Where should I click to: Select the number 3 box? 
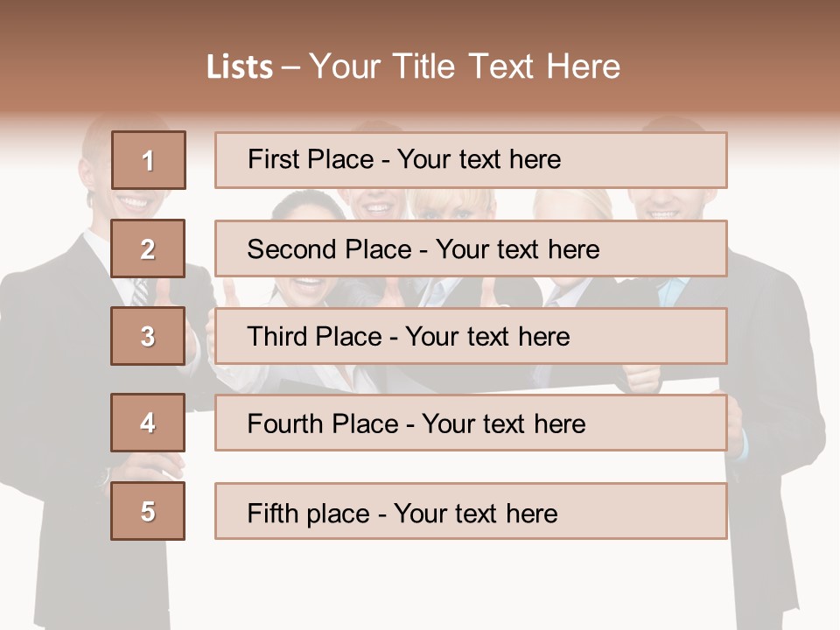(148, 336)
